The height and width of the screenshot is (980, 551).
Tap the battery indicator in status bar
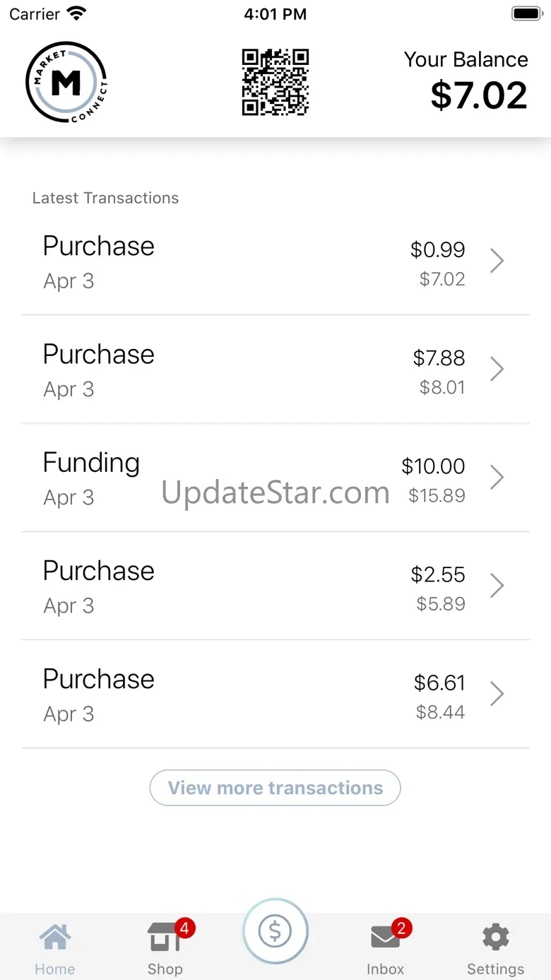coord(526,13)
